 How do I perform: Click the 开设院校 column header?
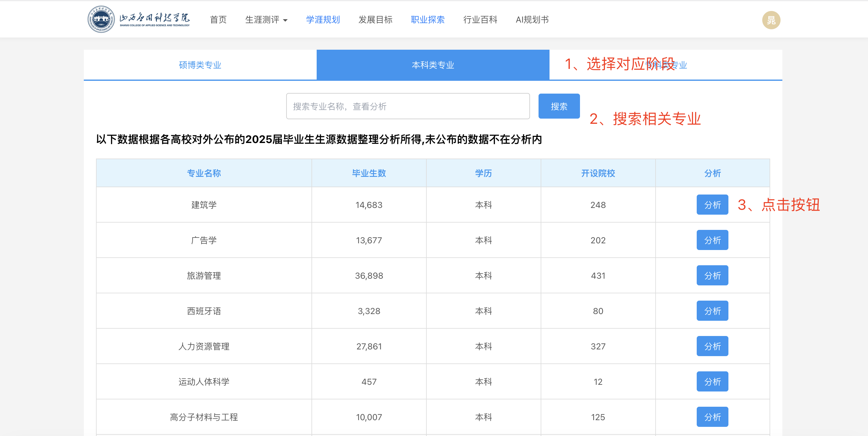pos(598,173)
